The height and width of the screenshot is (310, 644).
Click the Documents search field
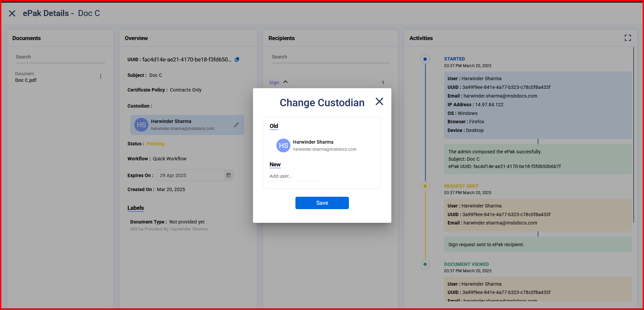[60, 57]
